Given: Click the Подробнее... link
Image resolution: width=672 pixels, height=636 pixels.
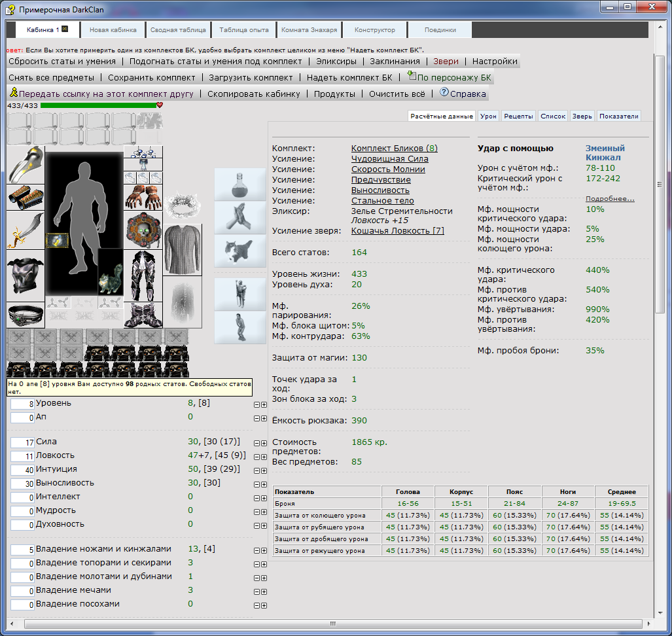Looking at the screenshot, I should (610, 198).
